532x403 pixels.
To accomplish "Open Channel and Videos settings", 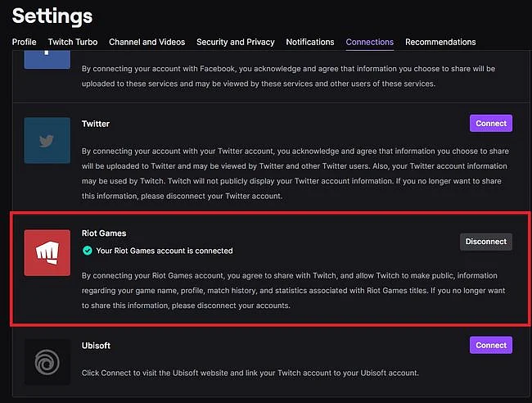I will pos(147,42).
